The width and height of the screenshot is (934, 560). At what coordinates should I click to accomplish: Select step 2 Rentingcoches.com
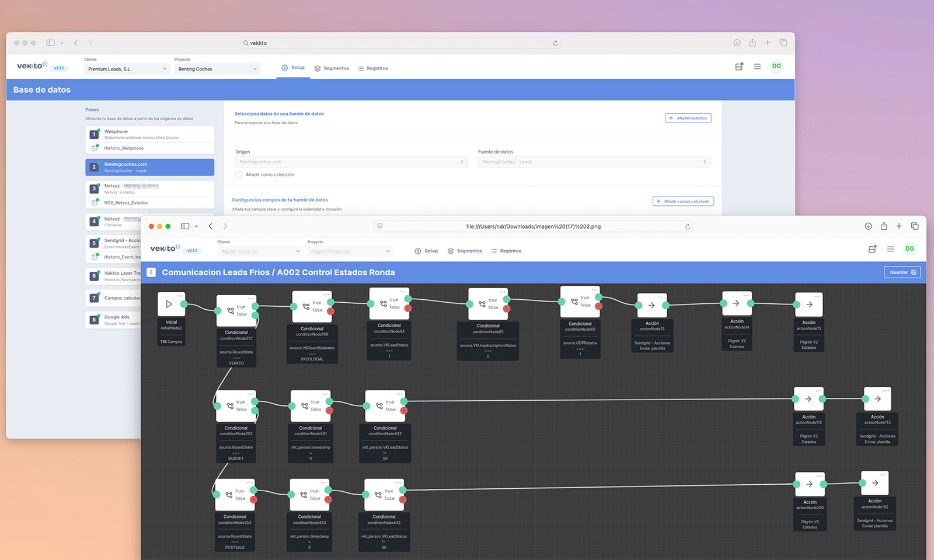[x=149, y=167]
